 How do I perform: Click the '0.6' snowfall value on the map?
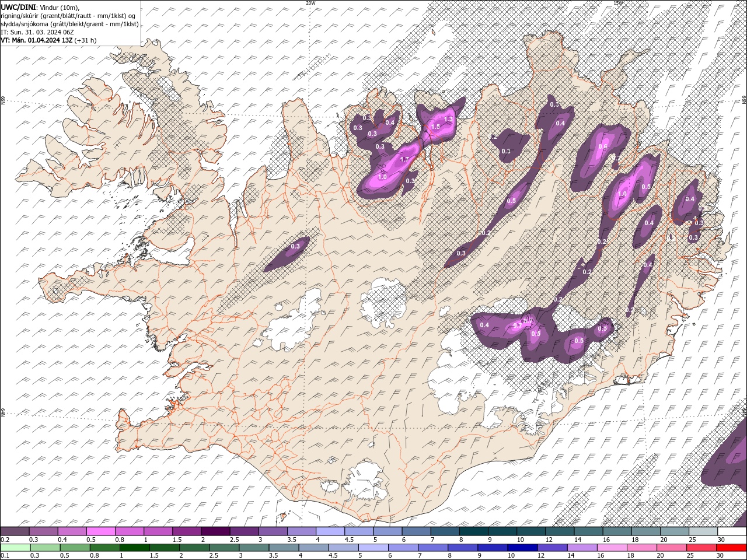point(603,146)
